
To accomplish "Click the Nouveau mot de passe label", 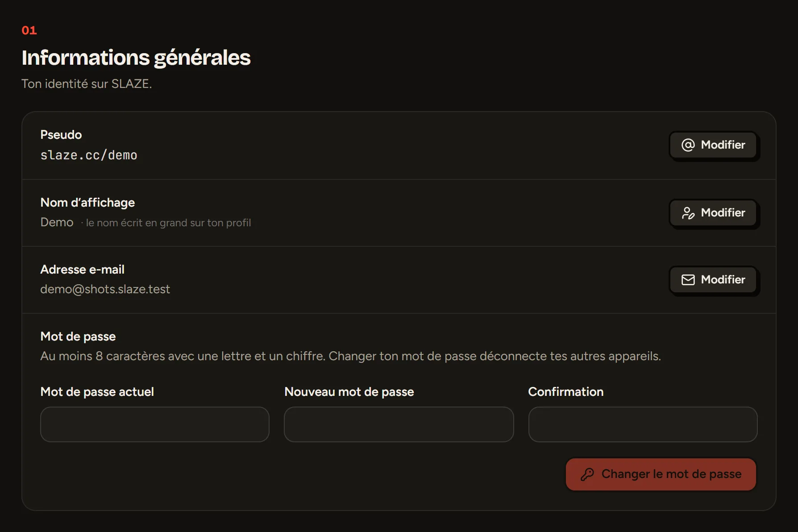I will (349, 392).
